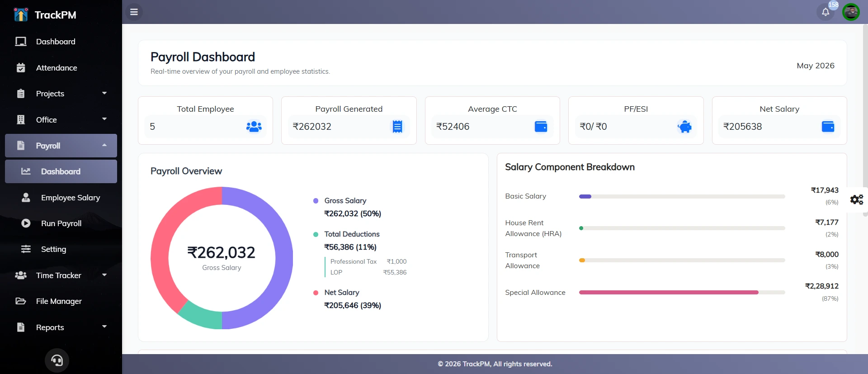Click the Professional Tax ₹1,000 row
Viewport: 868px width, 374px height.
368,261
